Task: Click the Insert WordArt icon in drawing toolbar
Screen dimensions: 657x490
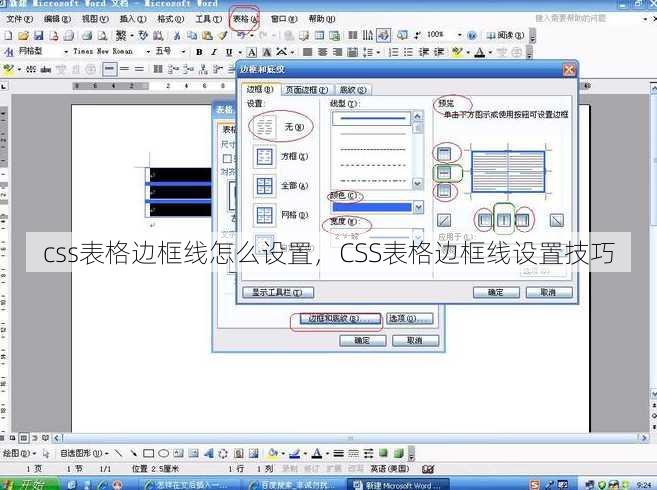Action: coord(208,453)
